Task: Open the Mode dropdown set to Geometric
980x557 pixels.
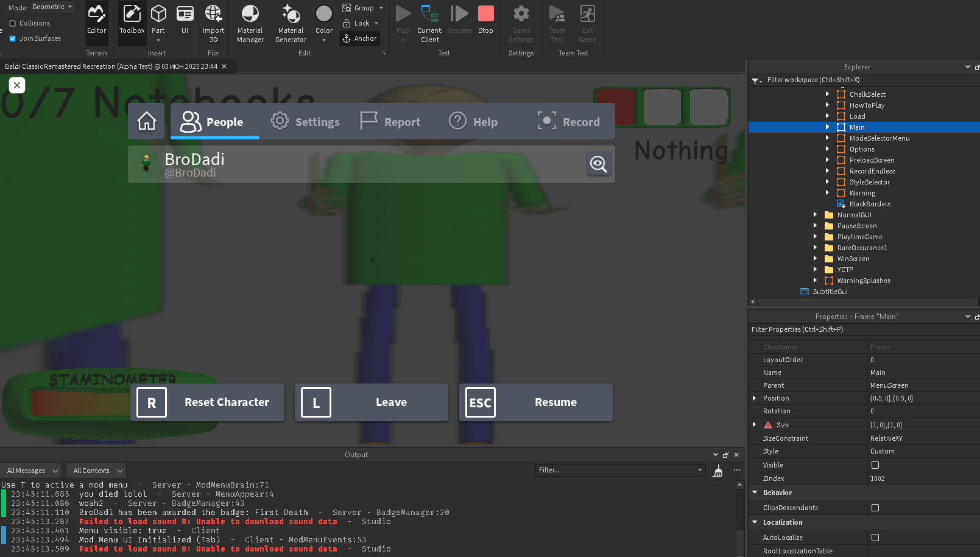Action: (52, 7)
